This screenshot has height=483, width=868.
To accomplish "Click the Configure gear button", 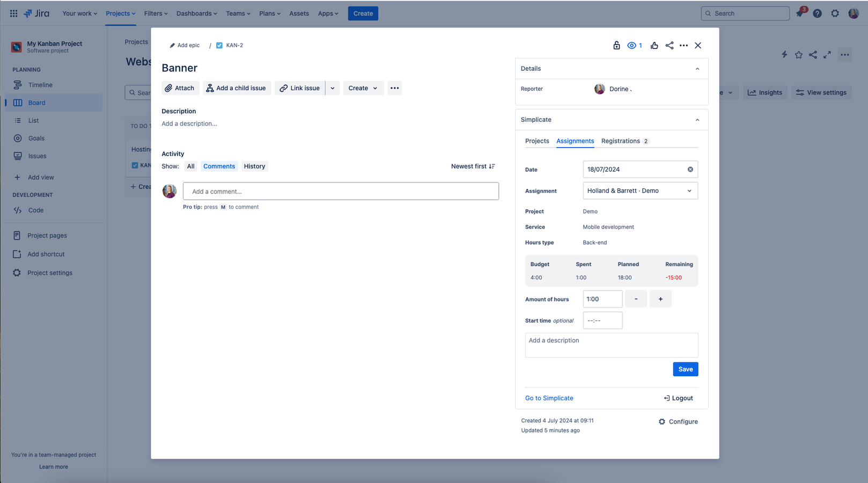I will (678, 422).
